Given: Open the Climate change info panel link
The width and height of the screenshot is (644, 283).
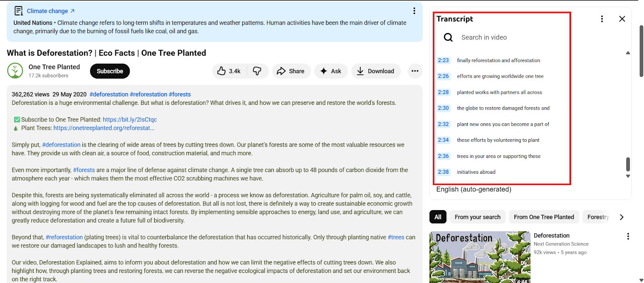Looking at the screenshot, I should (x=51, y=11).
